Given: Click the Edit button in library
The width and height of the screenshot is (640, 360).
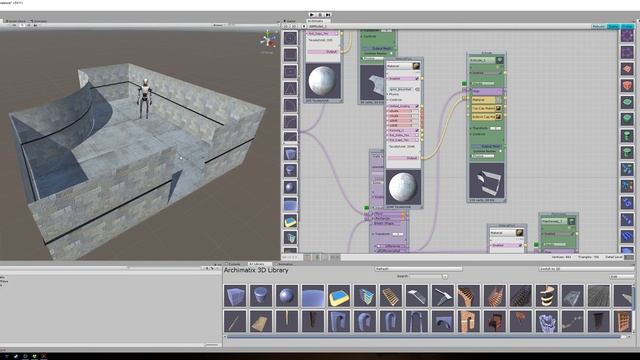Looking at the screenshot, I should pos(621,276).
